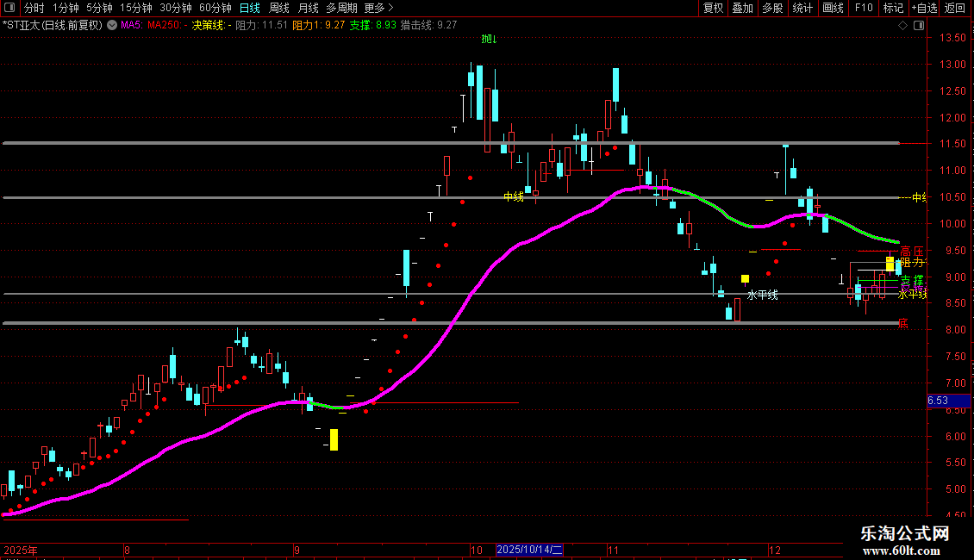The height and width of the screenshot is (560, 974).
Task: Switch to 分时 intraday view
Action: [34, 8]
